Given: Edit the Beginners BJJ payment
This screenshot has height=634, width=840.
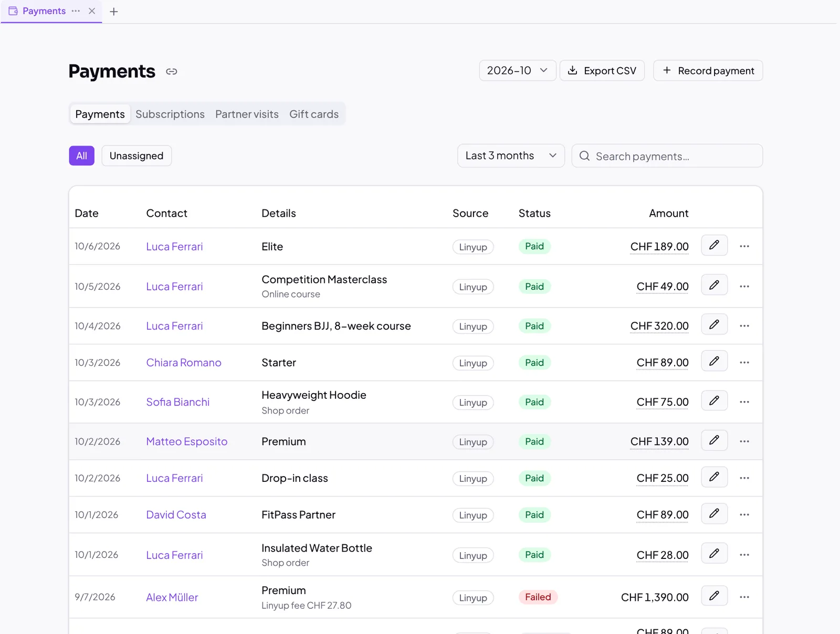Looking at the screenshot, I should pos(714,324).
